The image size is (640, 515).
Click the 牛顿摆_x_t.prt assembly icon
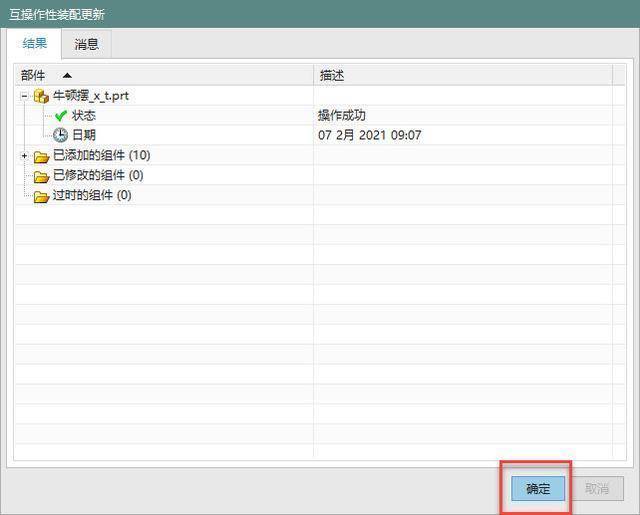point(41,96)
